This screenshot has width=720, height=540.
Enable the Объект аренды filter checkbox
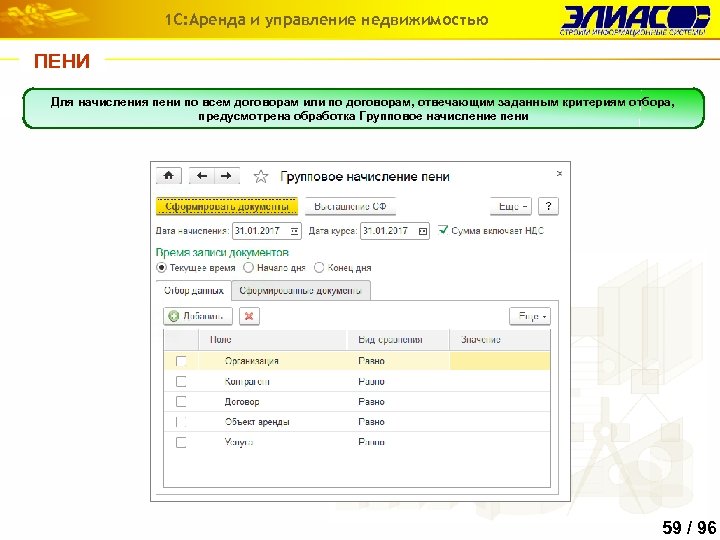click(x=181, y=422)
